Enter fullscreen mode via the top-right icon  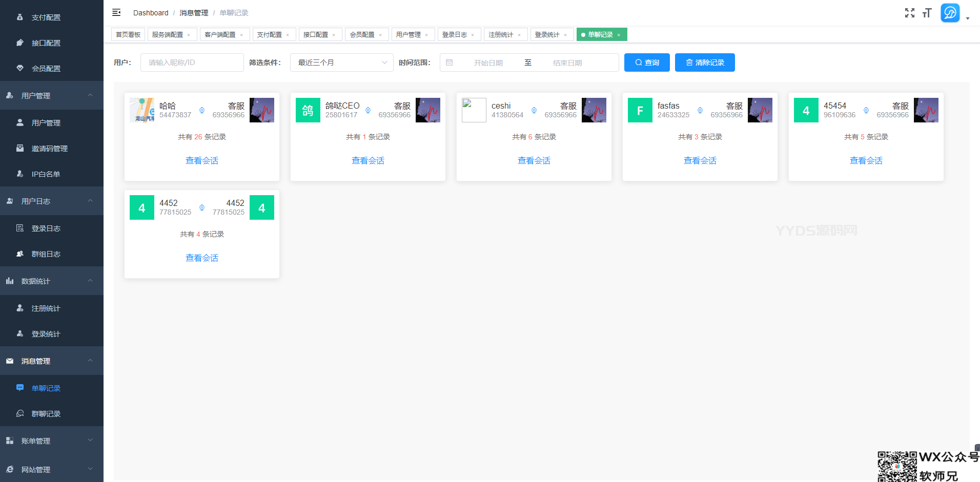point(910,13)
